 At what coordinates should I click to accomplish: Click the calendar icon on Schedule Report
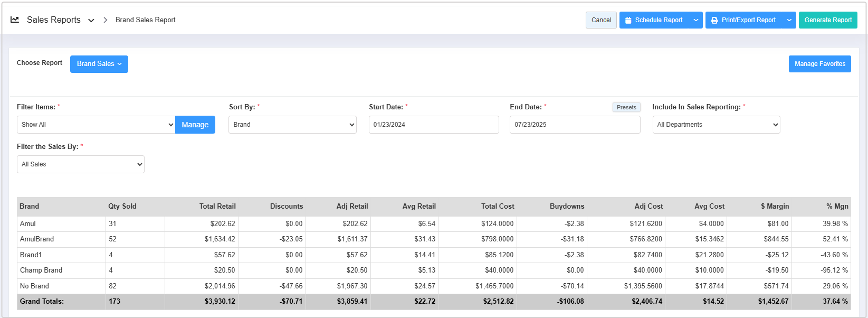pyautogui.click(x=628, y=21)
